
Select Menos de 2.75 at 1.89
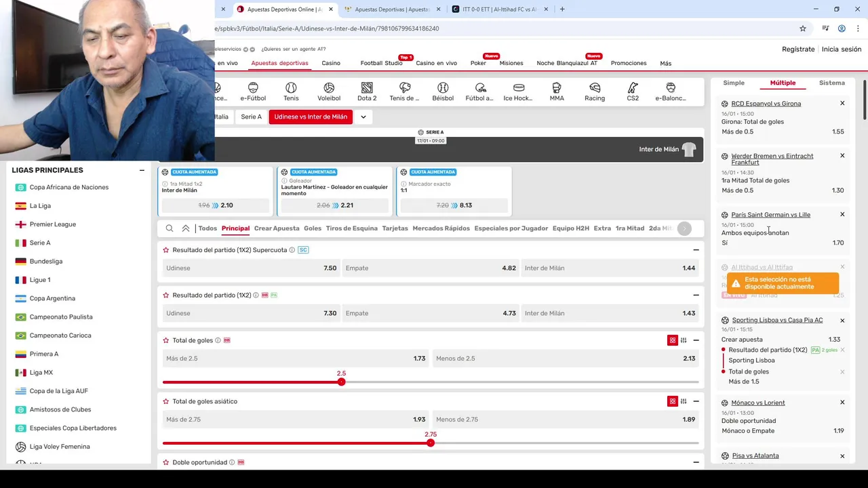tap(566, 419)
